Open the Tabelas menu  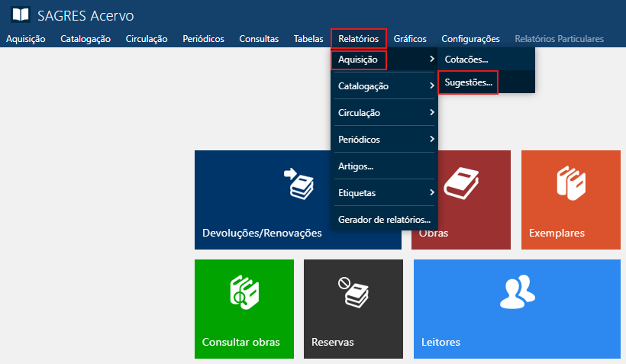click(x=308, y=39)
